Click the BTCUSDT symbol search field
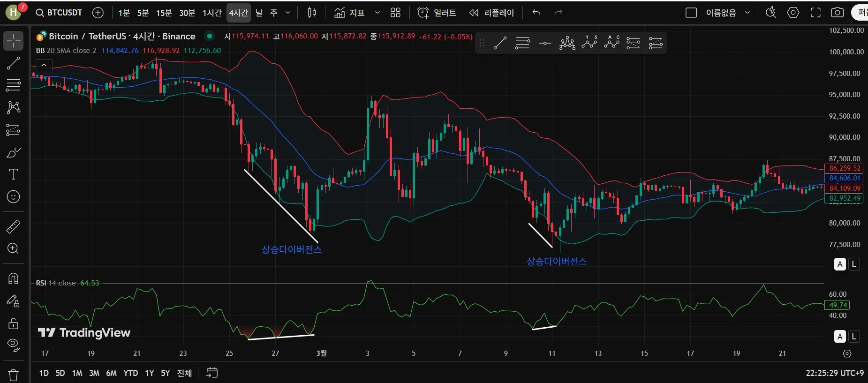Screen dimensions: 868x383 [59, 13]
